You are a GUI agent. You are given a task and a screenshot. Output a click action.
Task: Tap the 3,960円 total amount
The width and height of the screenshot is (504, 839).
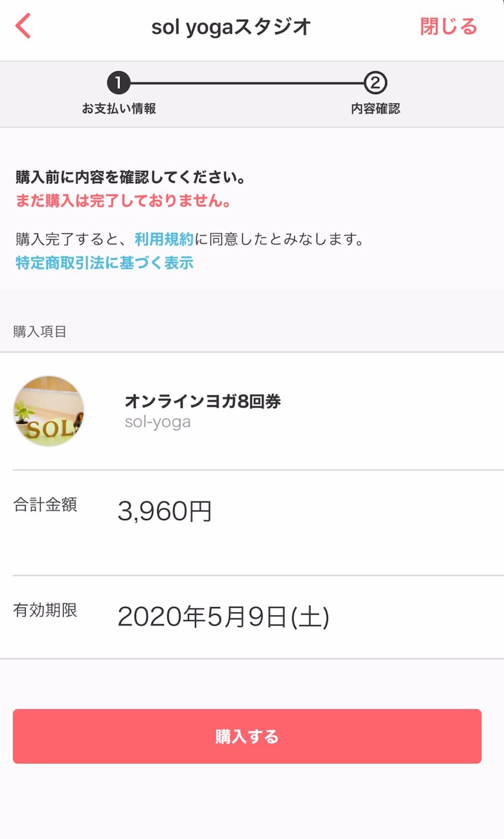pyautogui.click(x=164, y=511)
